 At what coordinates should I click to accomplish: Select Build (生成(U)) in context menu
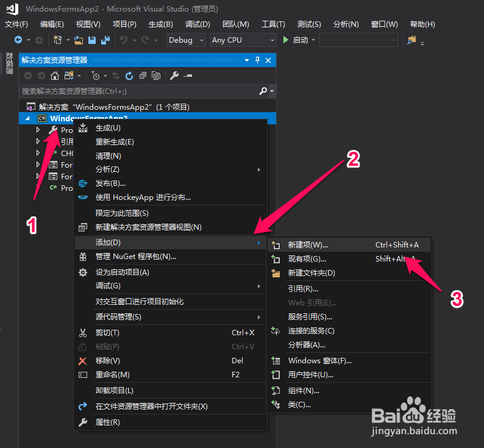171,128
